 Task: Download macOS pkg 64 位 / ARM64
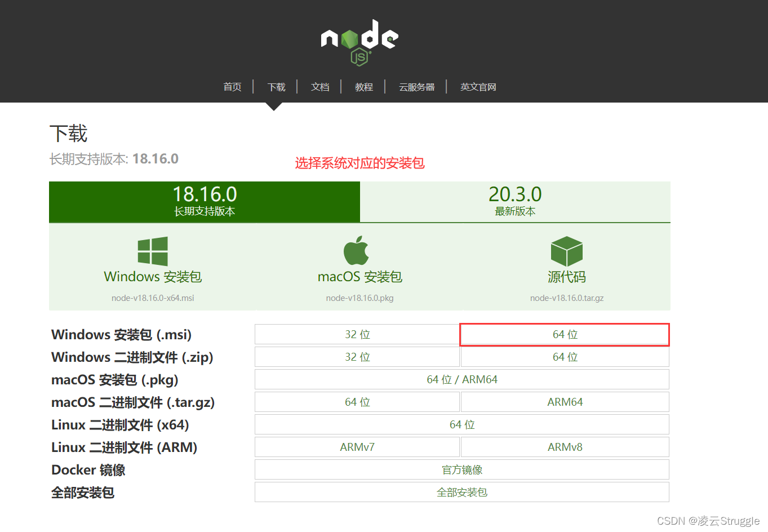(462, 379)
